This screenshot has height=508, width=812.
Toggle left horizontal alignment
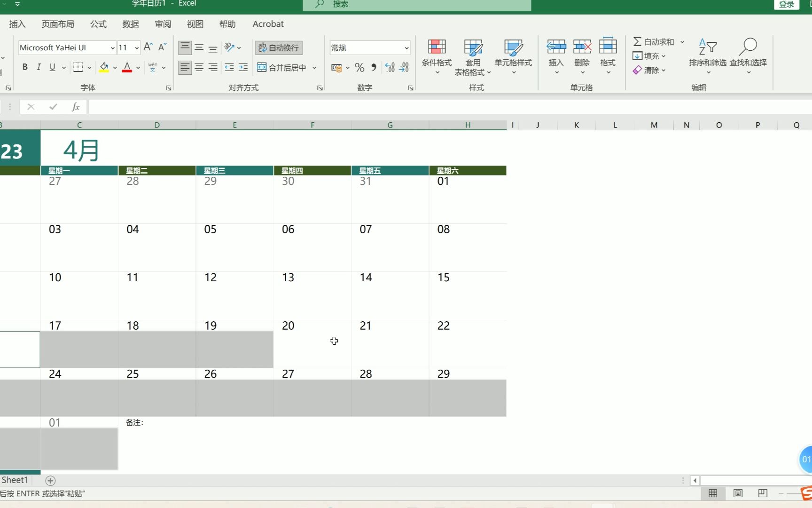pyautogui.click(x=185, y=67)
